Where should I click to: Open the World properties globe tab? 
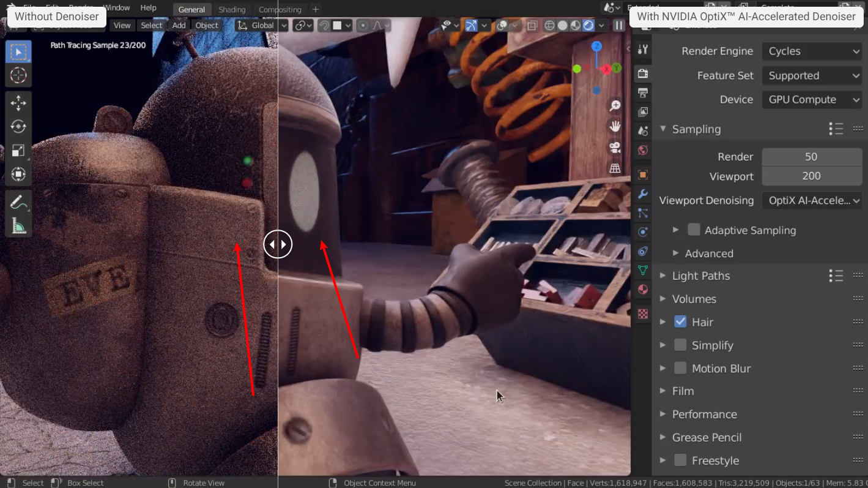642,151
